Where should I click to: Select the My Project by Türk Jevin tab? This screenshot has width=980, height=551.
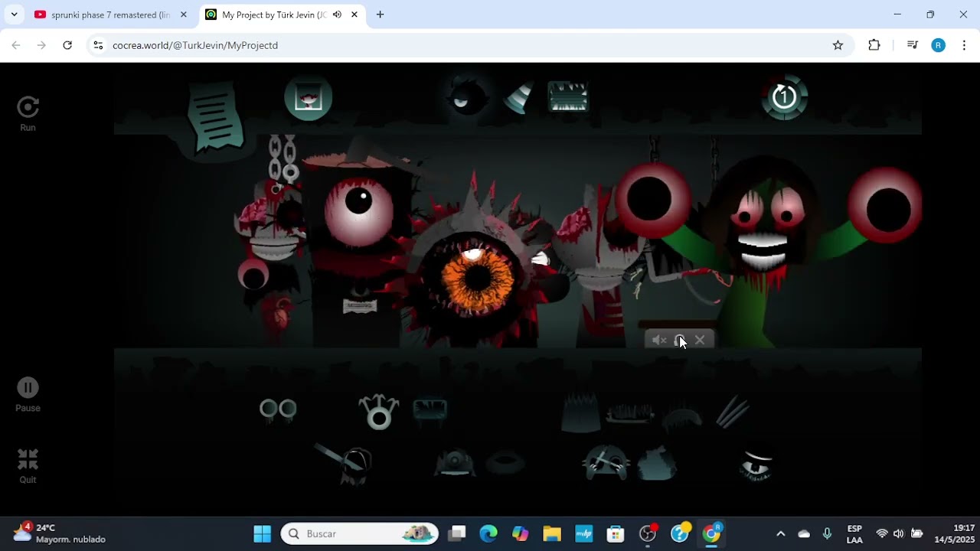[x=273, y=15]
